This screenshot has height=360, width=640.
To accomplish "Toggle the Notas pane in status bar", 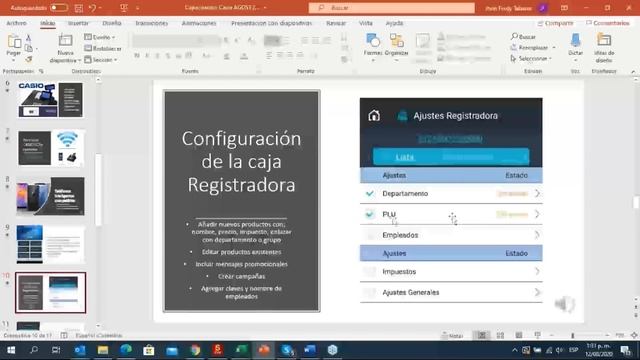I will click(452, 336).
